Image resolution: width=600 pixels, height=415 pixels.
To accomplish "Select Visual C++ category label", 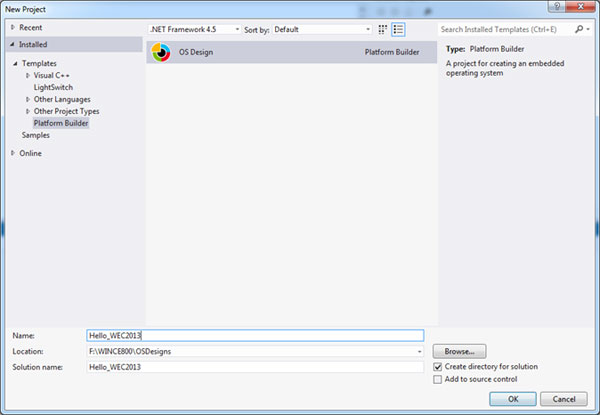I will coord(52,75).
